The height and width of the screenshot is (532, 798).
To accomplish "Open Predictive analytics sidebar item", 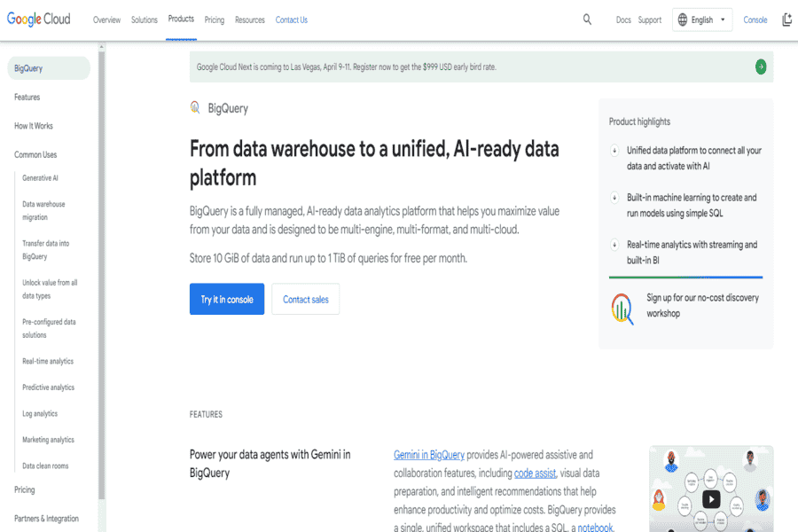I will click(49, 387).
